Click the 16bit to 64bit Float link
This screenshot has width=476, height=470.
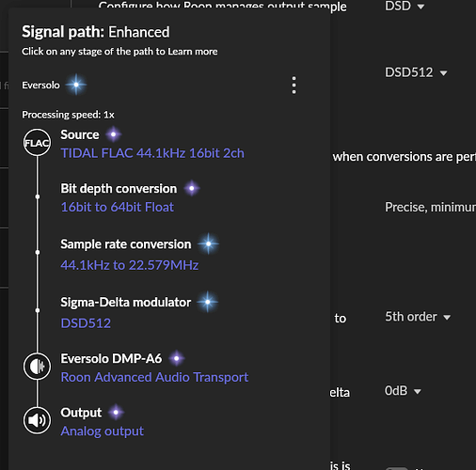(118, 207)
